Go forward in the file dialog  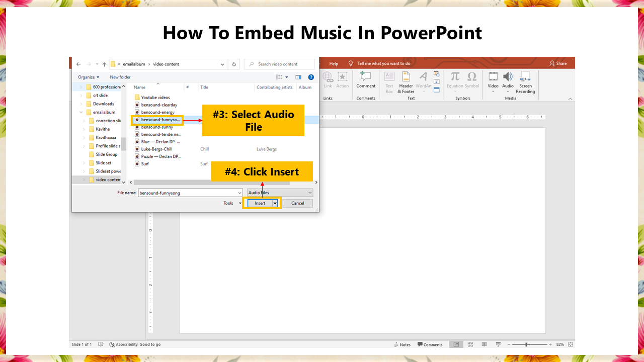(x=89, y=64)
